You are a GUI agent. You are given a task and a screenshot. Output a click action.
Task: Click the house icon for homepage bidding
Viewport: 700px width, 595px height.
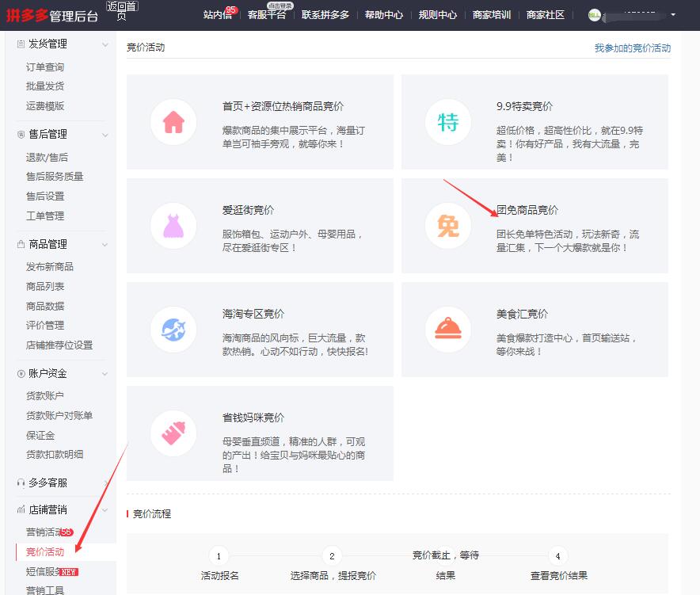point(173,122)
